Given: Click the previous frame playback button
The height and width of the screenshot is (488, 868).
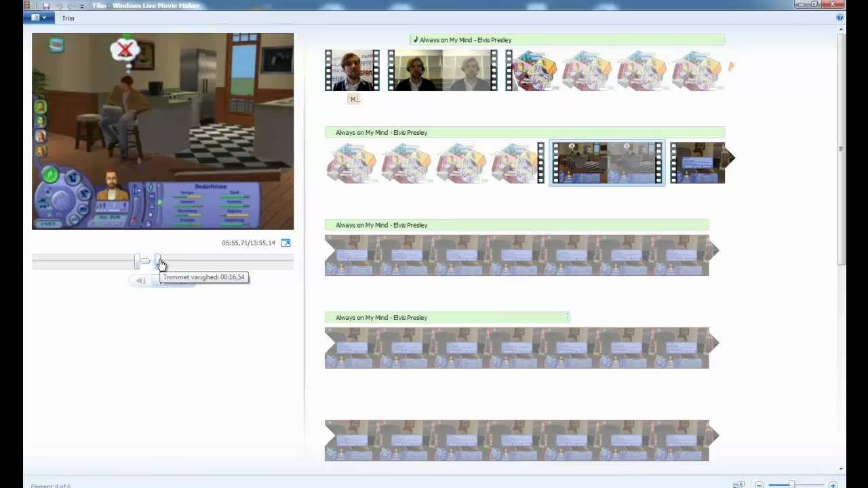Looking at the screenshot, I should 140,281.
